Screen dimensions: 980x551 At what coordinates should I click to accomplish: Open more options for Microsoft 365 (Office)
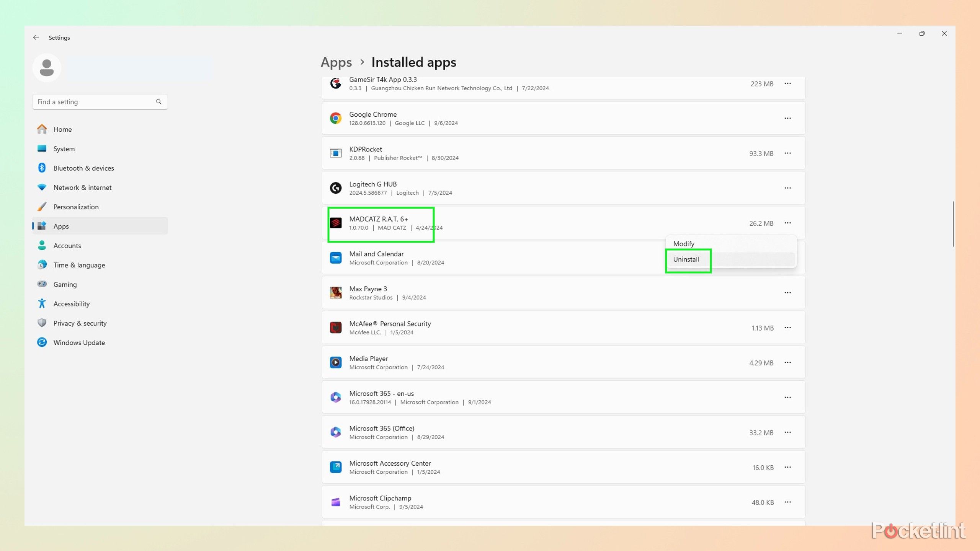pyautogui.click(x=787, y=432)
